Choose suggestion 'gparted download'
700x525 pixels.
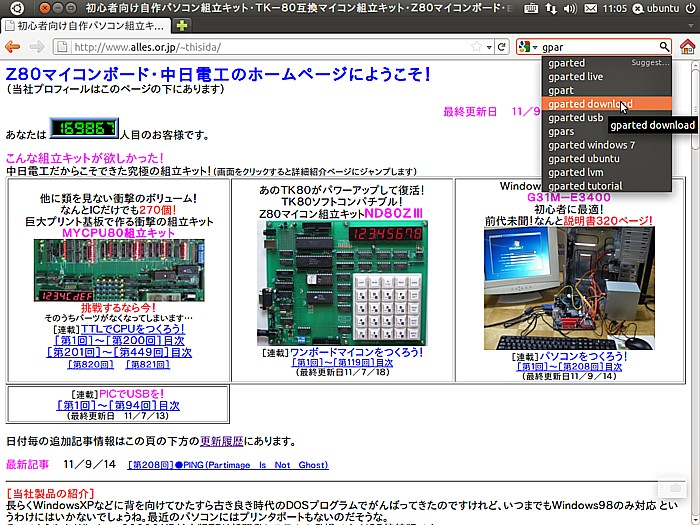coord(606,104)
